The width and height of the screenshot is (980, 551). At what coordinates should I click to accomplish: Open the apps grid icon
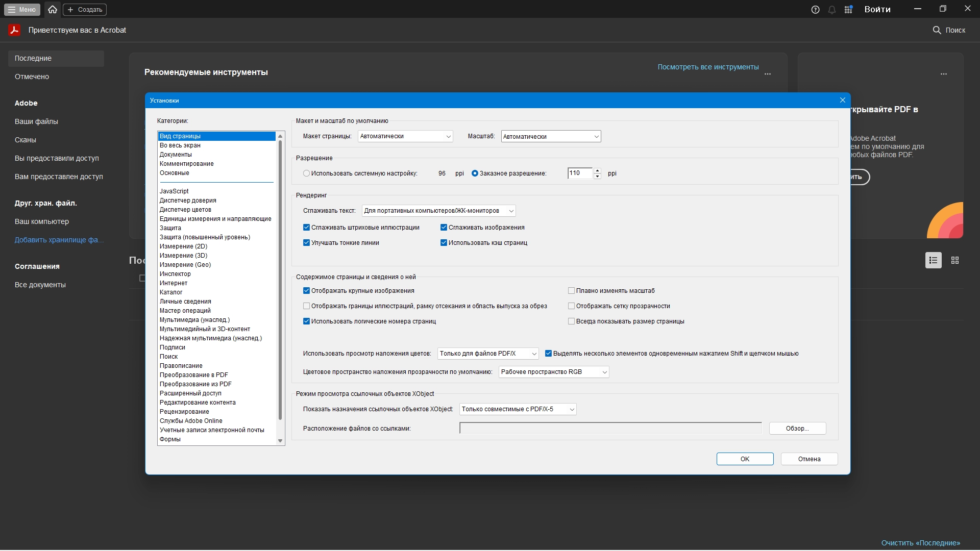848,10
